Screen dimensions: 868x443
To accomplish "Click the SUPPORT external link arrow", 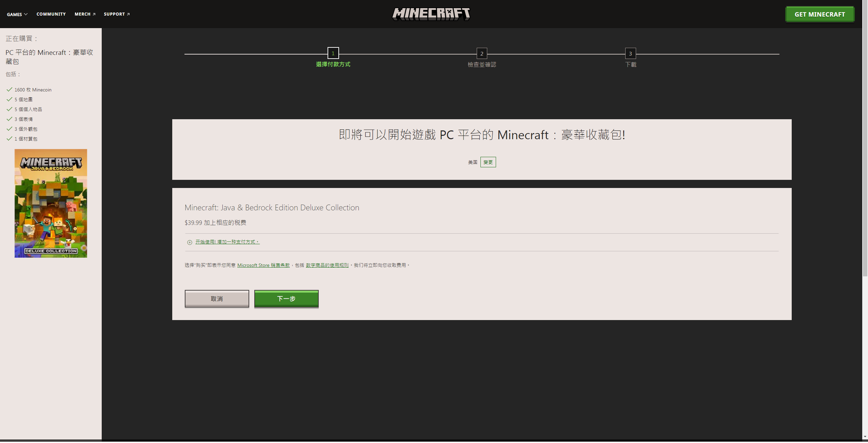I will [129, 14].
